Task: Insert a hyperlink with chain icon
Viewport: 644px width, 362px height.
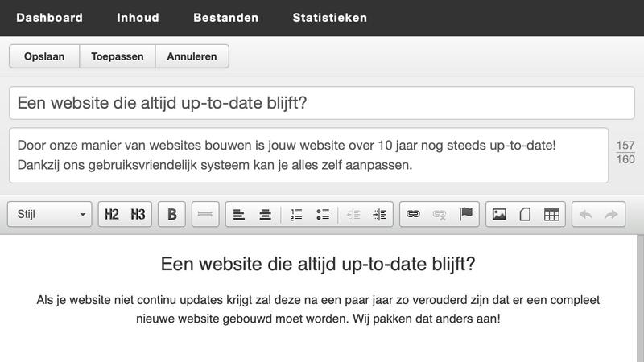Action: coord(413,214)
